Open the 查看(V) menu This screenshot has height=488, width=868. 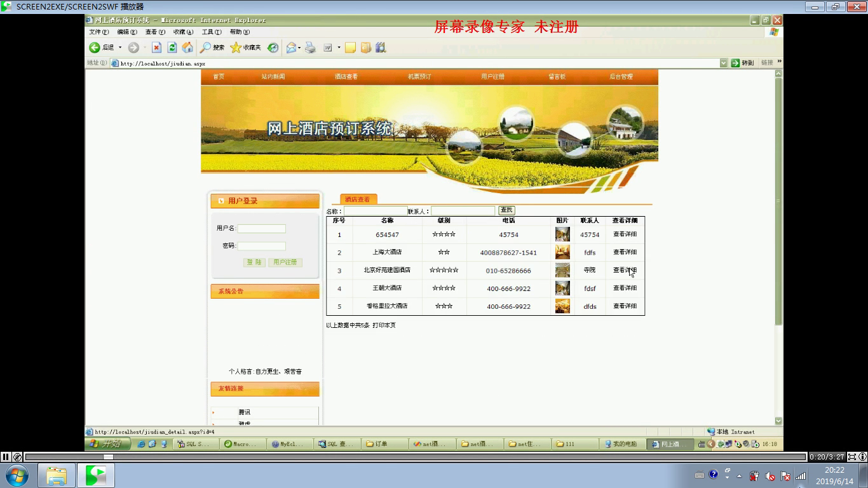click(x=155, y=32)
